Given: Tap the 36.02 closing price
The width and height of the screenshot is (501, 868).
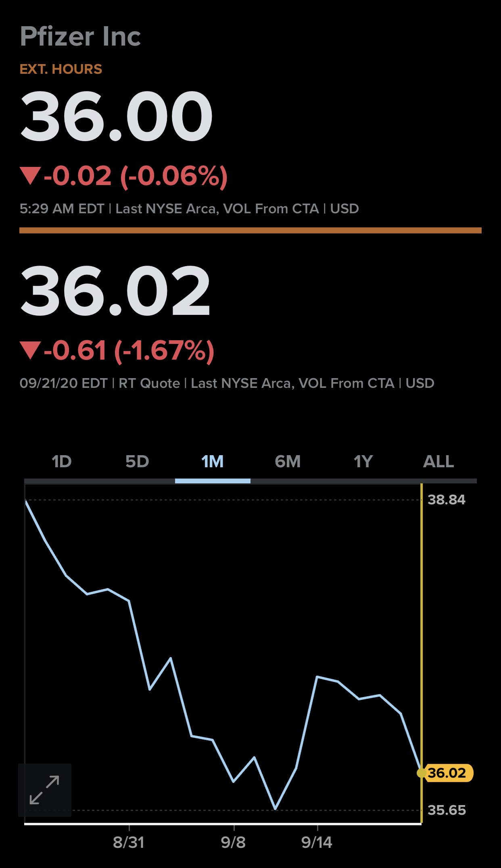Looking at the screenshot, I should pos(115,290).
